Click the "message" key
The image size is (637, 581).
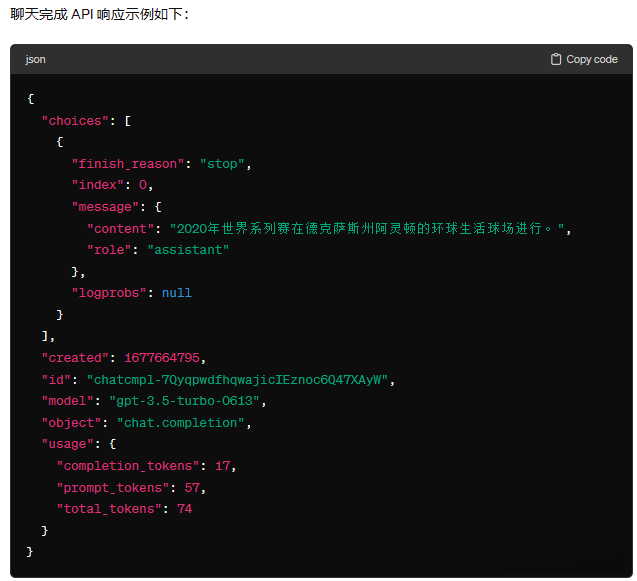click(104, 207)
